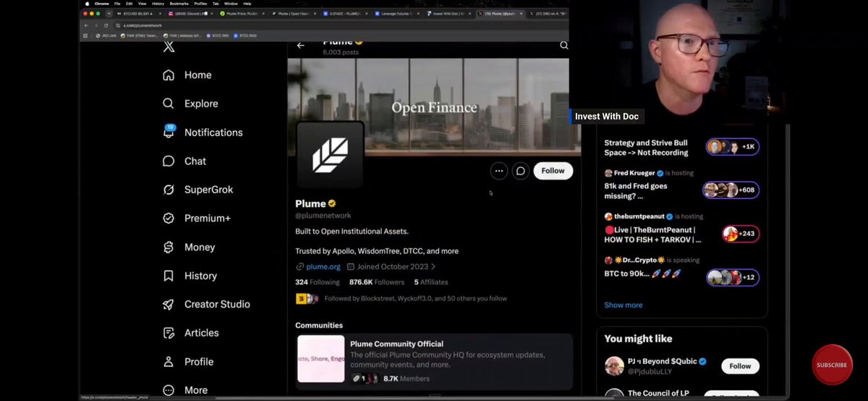The width and height of the screenshot is (868, 401).
Task: Click the Creator Studio label
Action: pos(217,304)
